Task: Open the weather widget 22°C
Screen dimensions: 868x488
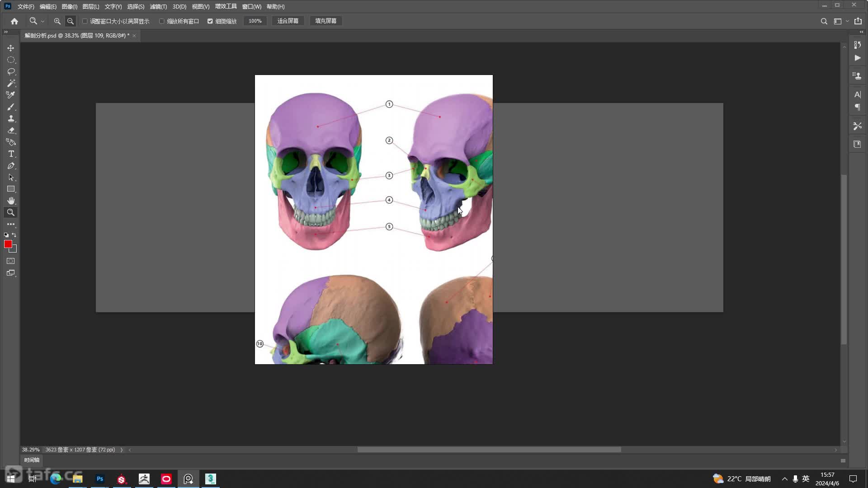Action: tap(742, 479)
